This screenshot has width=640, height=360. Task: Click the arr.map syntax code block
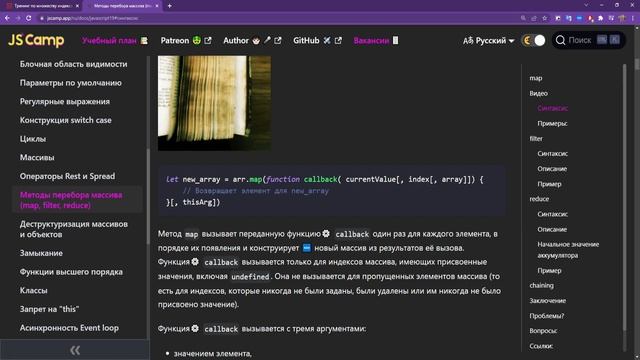[332, 191]
